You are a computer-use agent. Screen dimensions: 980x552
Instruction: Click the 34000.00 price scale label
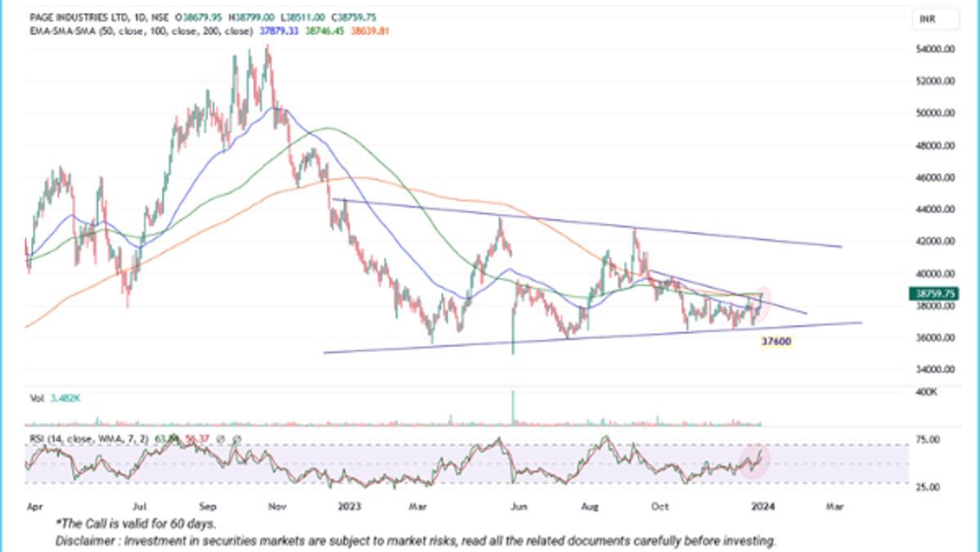935,370
